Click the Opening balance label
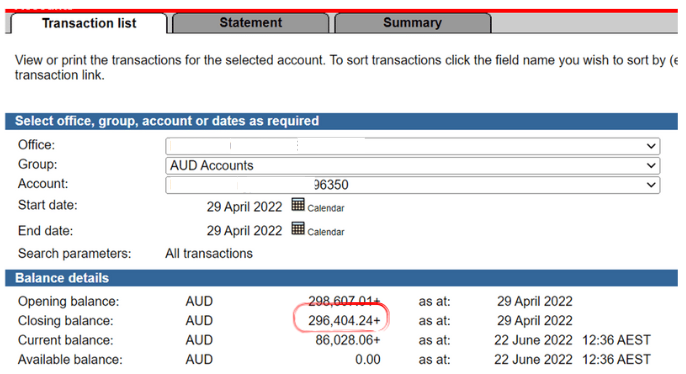 pyautogui.click(x=68, y=301)
